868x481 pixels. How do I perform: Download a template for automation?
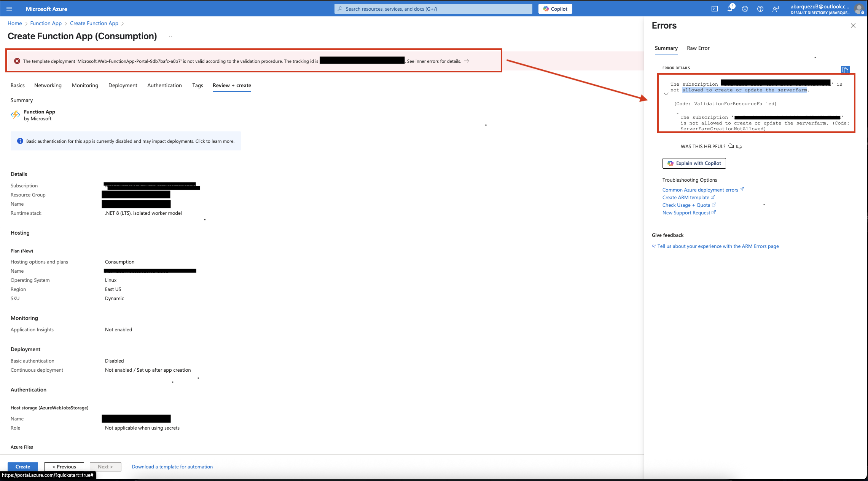[172, 467]
